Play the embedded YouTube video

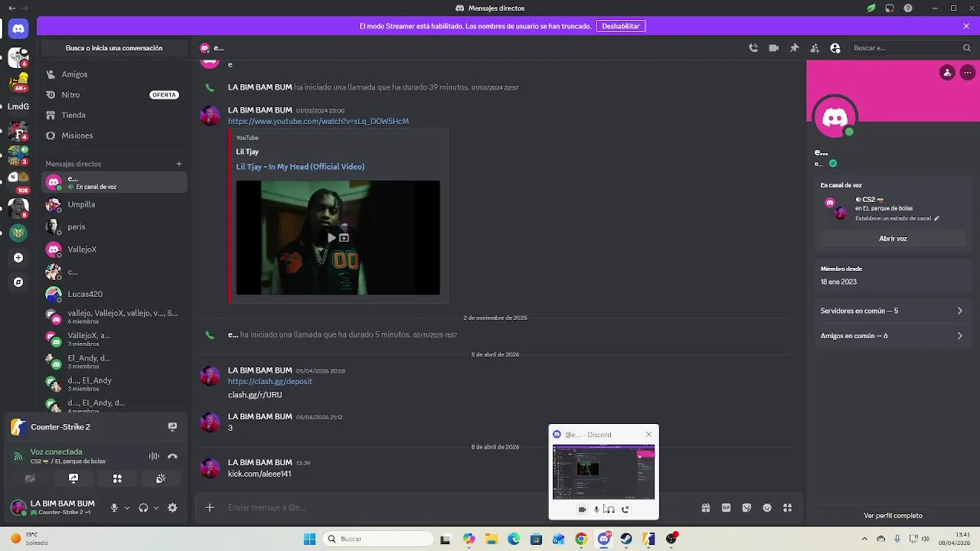click(x=332, y=238)
